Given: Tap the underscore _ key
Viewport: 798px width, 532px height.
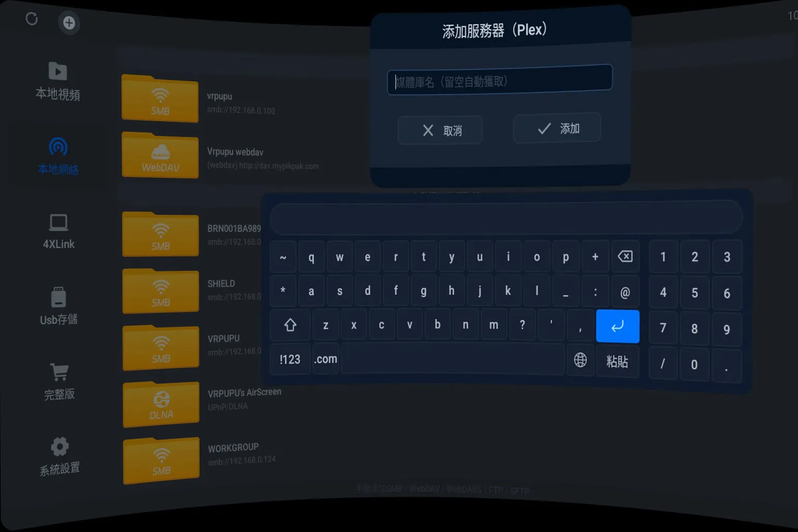Looking at the screenshot, I should click(x=566, y=292).
